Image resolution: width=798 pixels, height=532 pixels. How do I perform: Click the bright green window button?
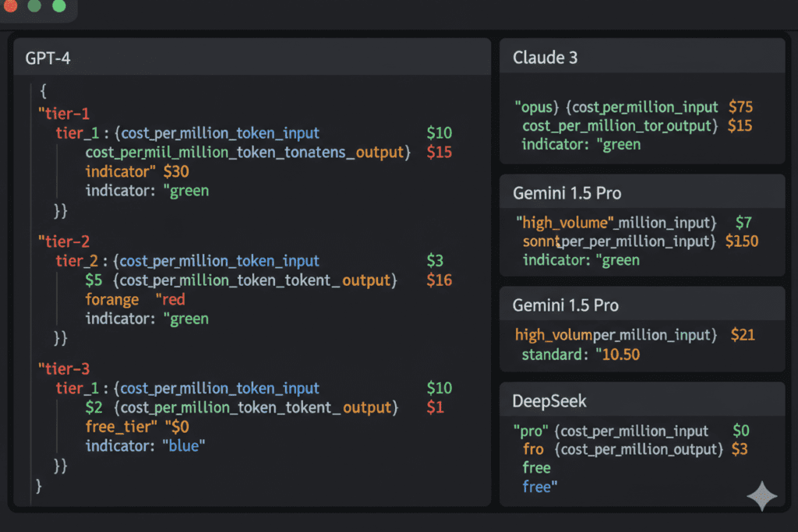(x=59, y=6)
